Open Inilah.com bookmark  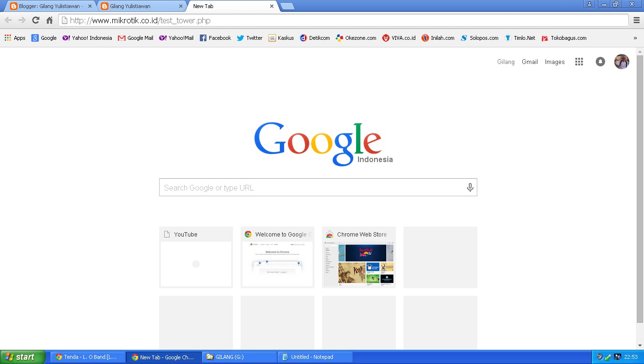tap(438, 38)
